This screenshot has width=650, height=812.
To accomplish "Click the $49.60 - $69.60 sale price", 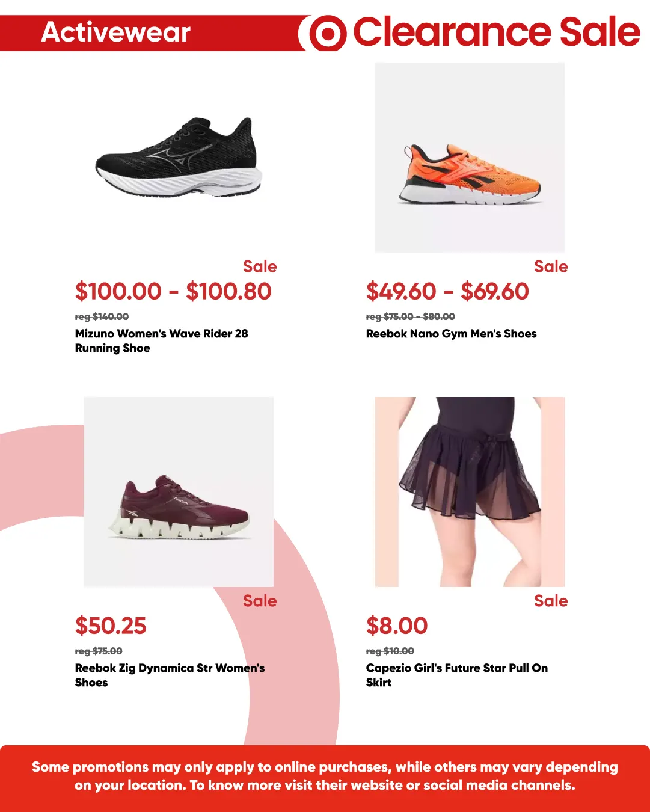I will pyautogui.click(x=447, y=292).
